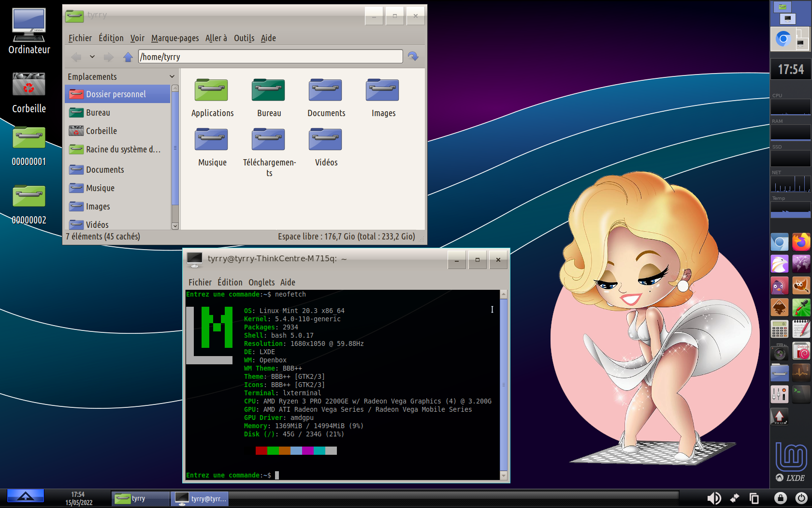Open the Chromium launcher in side panel
This screenshot has height=508, width=812.
pos(780,242)
